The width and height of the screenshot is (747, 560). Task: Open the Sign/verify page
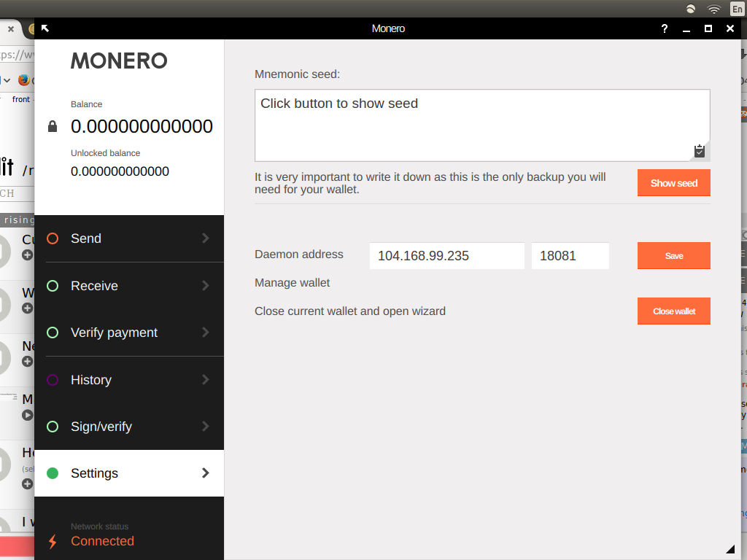pos(129,426)
